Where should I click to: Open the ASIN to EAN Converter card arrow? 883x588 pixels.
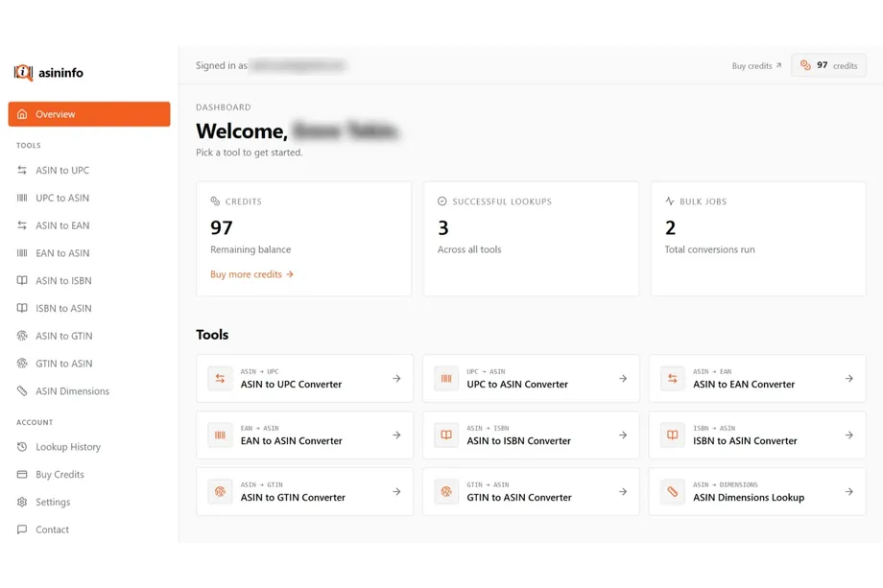(848, 379)
